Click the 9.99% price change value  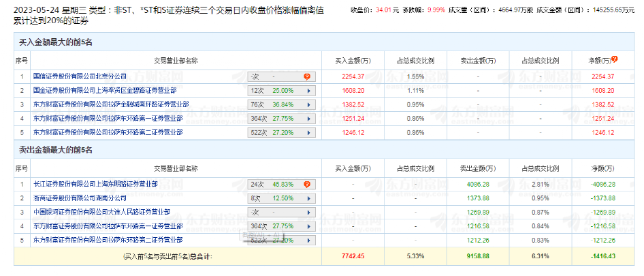tap(437, 10)
